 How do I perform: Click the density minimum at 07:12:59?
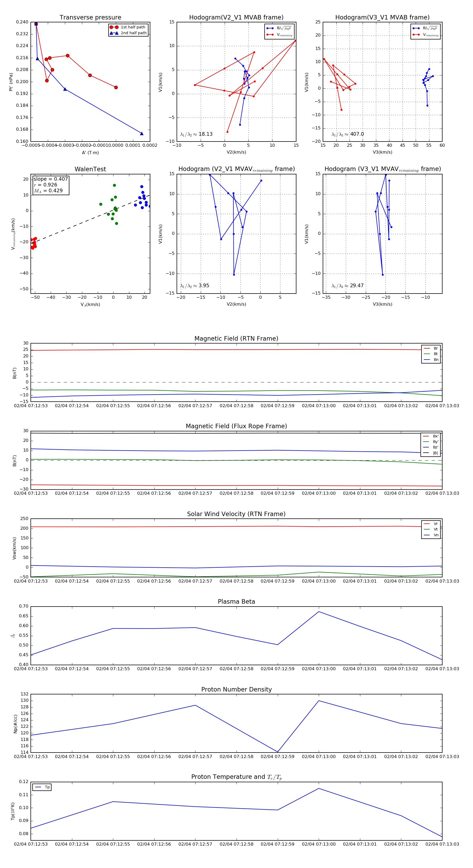[x=278, y=752]
